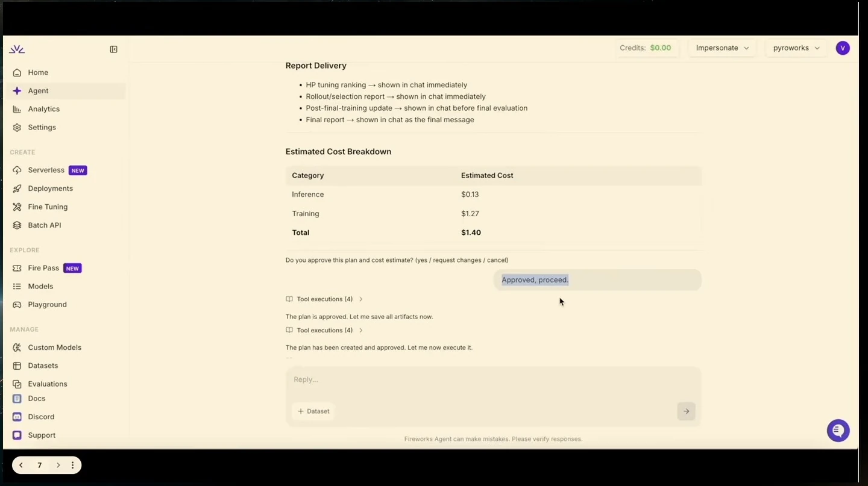Click the Discord logo icon
This screenshot has height=486, width=868.
pyautogui.click(x=17, y=417)
